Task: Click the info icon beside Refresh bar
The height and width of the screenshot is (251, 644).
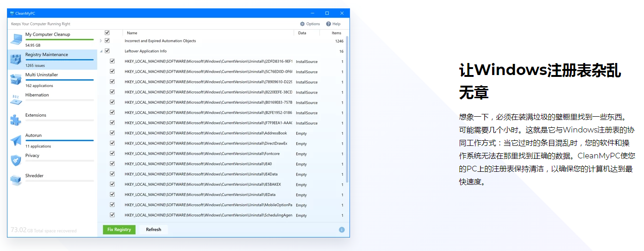Action: click(x=342, y=230)
